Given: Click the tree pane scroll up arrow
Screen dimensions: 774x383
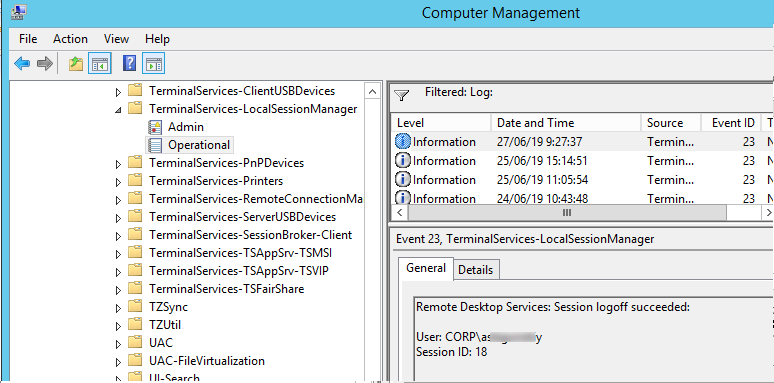Looking at the screenshot, I should coord(373,91).
